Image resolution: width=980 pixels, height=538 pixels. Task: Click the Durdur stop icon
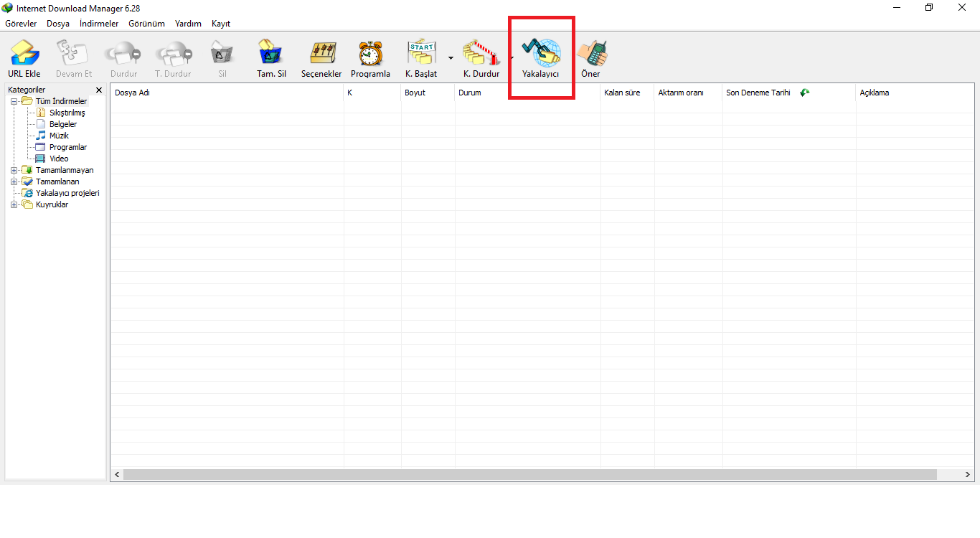tap(123, 54)
